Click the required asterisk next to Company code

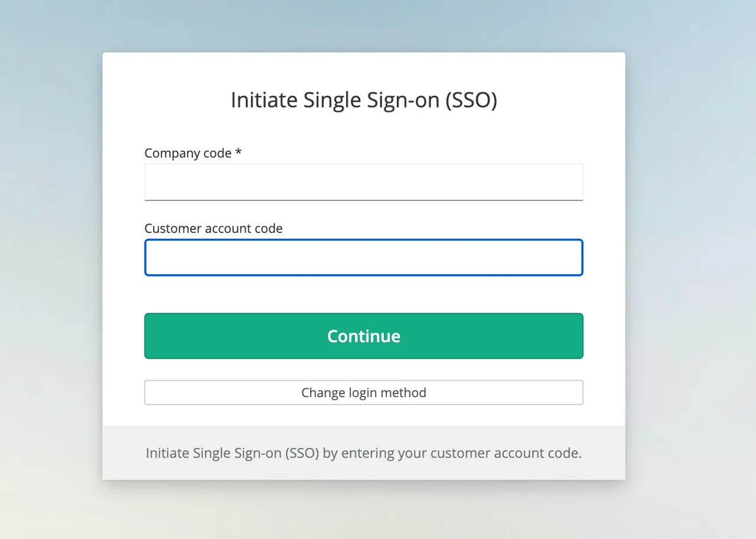point(238,152)
